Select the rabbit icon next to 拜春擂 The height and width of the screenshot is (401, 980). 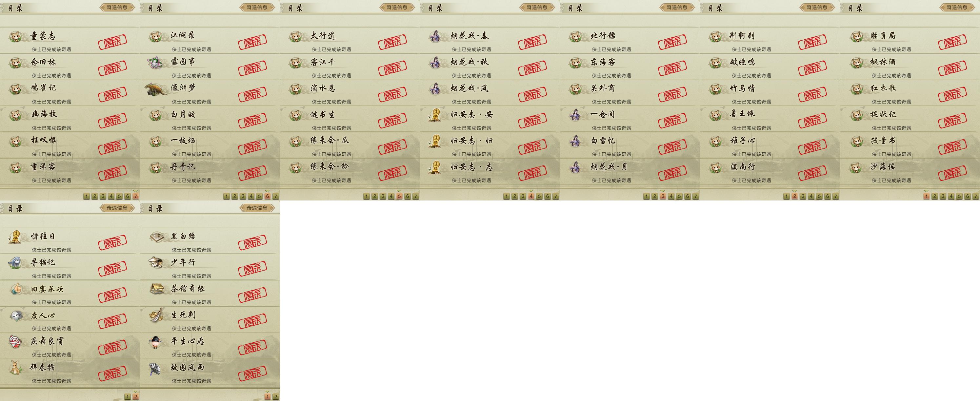click(16, 368)
